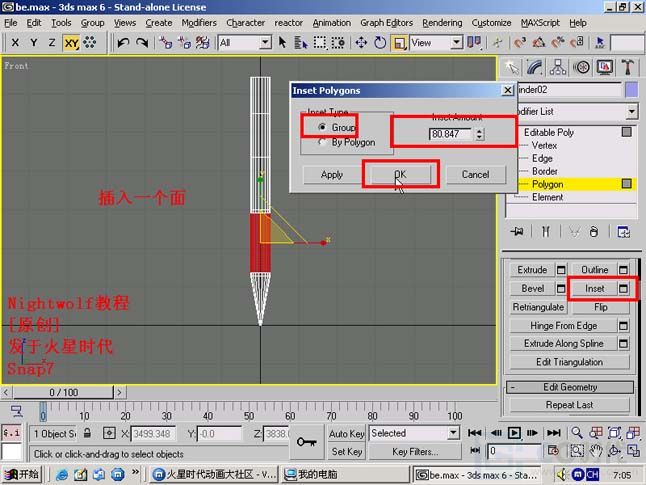Click the Redo arrow in toolbar
The width and height of the screenshot is (646, 485).
click(x=142, y=42)
